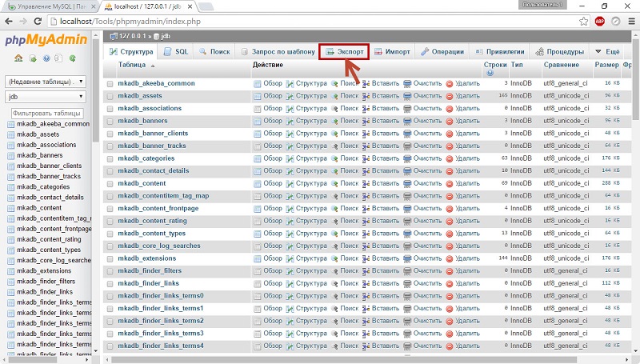Open the Привилегии tab
Viewport: 640px width, 364px height.
[x=500, y=52]
